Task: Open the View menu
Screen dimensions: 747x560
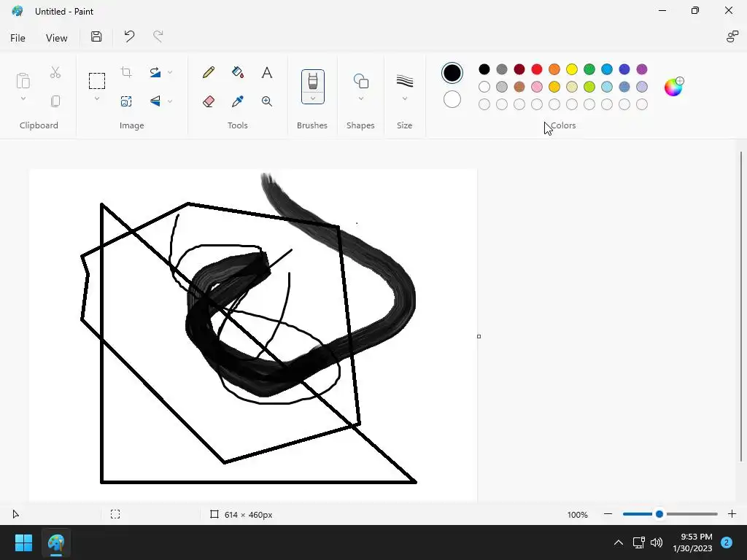Action: tap(57, 38)
